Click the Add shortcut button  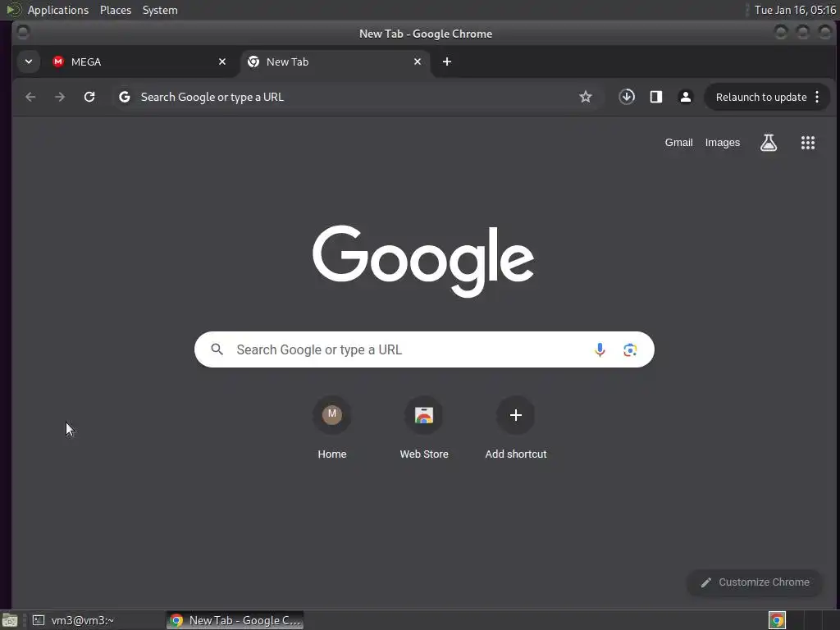(516, 427)
